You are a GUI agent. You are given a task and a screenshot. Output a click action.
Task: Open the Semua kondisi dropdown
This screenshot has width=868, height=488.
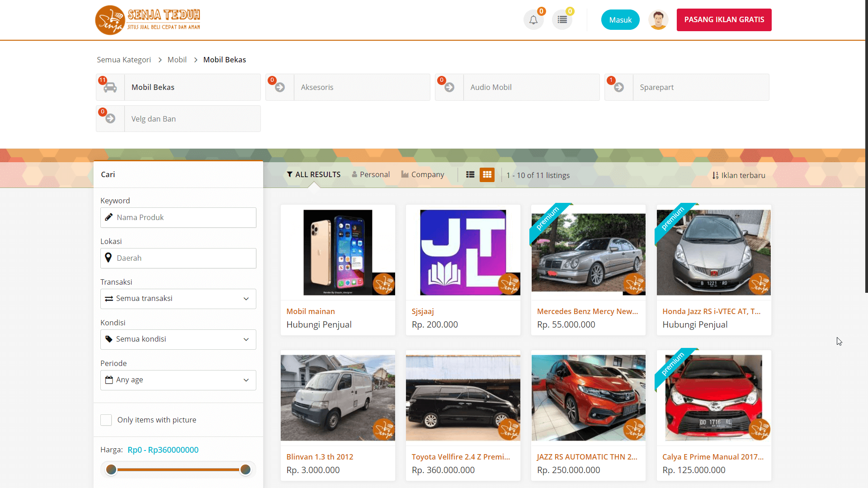178,339
